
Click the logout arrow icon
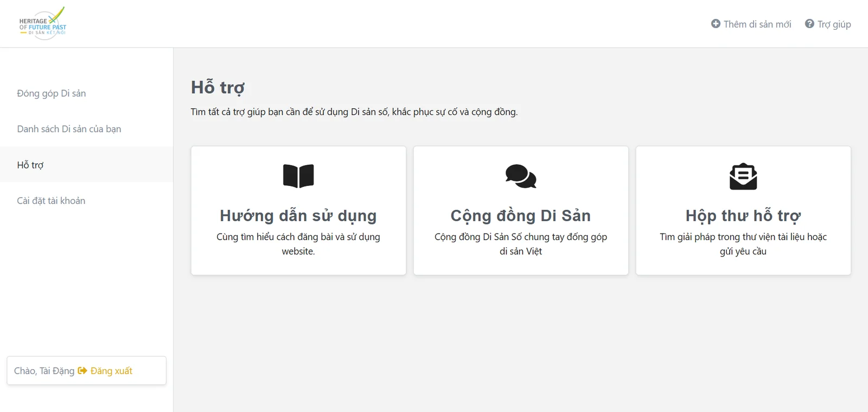[82, 371]
